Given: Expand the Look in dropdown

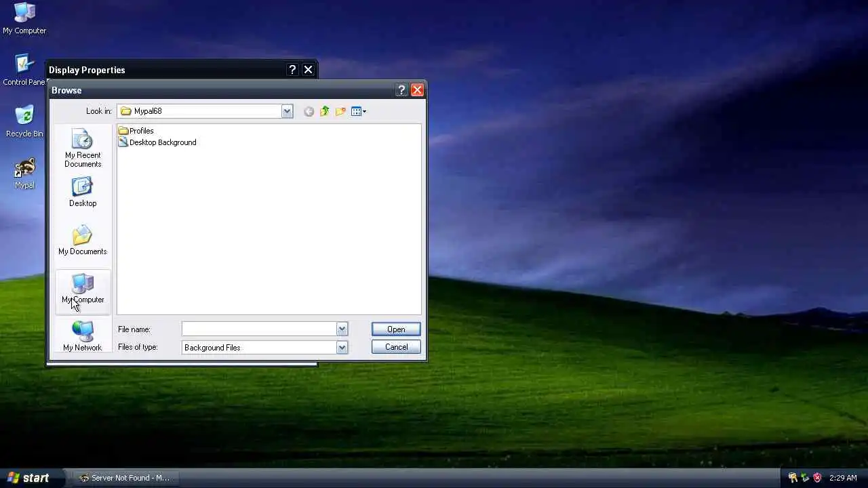Looking at the screenshot, I should point(287,111).
